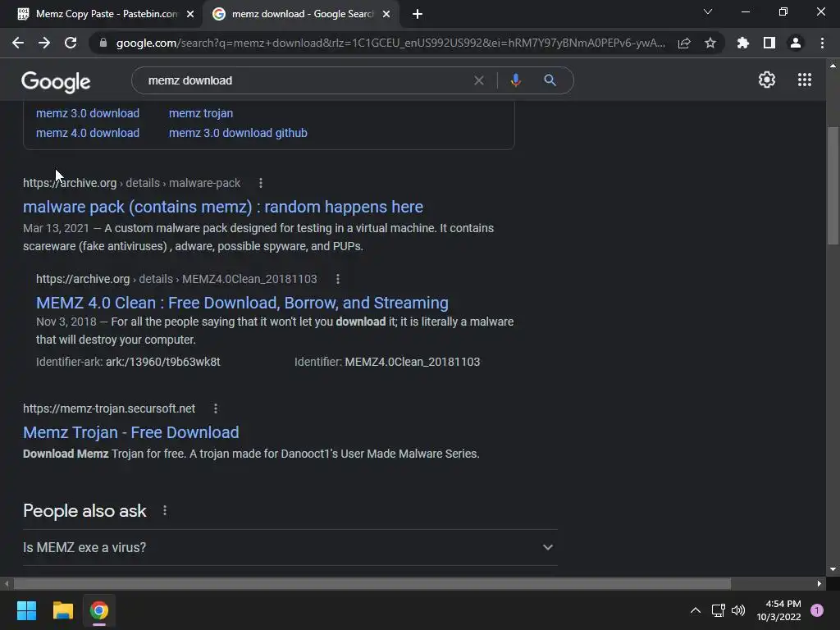Open the notification badge in tray

817,610
